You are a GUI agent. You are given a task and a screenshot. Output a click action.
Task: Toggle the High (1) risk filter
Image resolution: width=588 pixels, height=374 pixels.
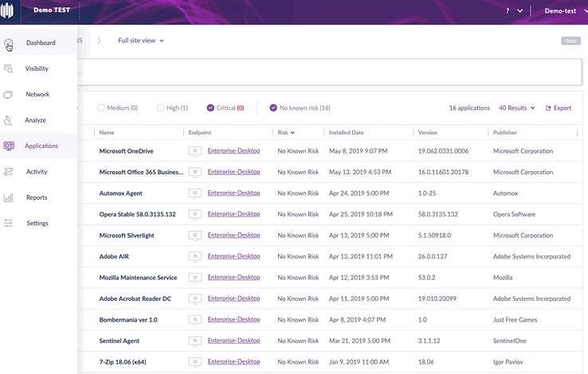161,107
